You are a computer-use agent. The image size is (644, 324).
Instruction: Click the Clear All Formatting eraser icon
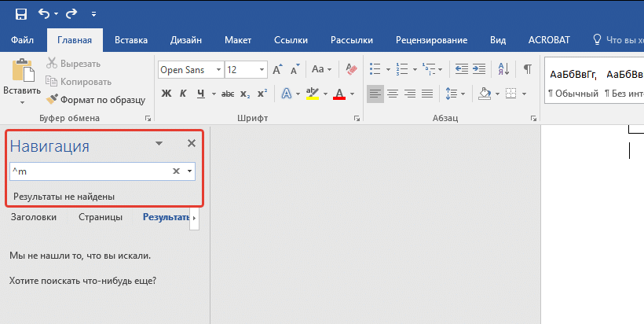350,70
